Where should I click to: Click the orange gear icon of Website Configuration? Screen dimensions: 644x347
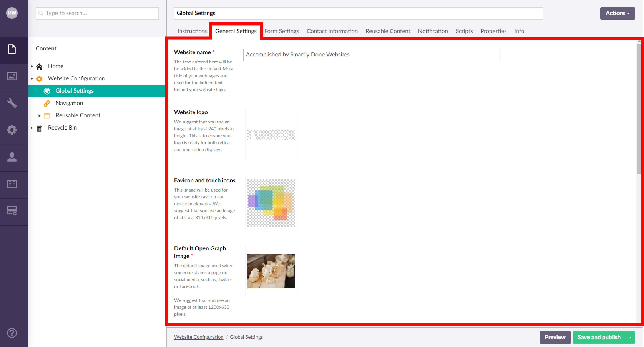coord(39,79)
